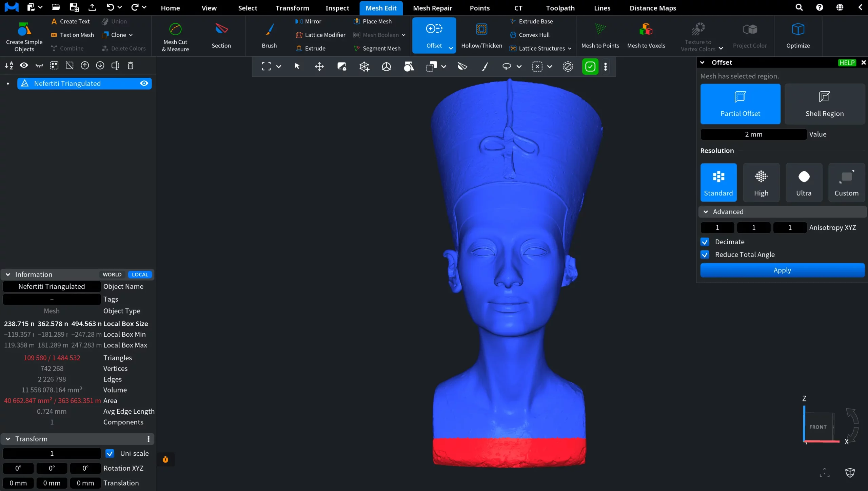Click the save file icon

[74, 7]
